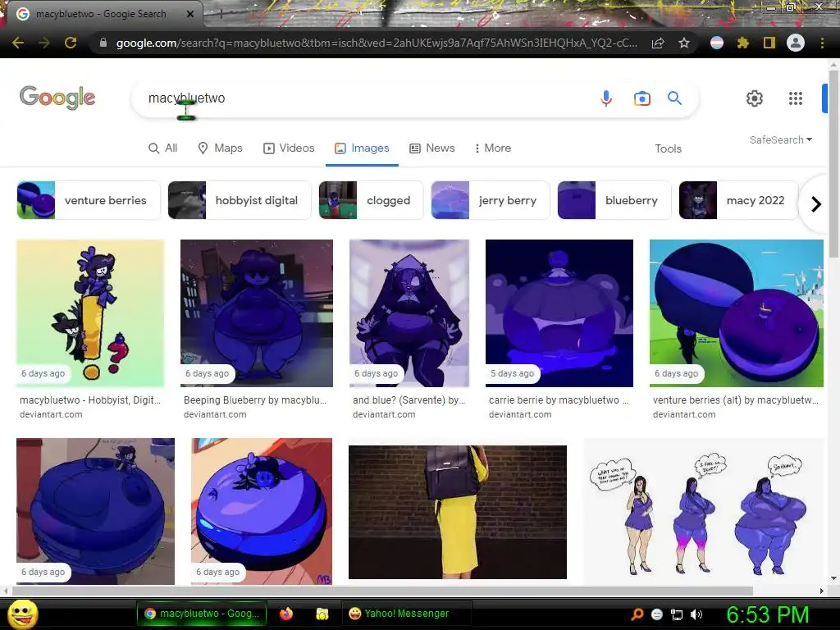The width and height of the screenshot is (840, 630).
Task: Open the SafeSearch dropdown
Action: tap(781, 139)
